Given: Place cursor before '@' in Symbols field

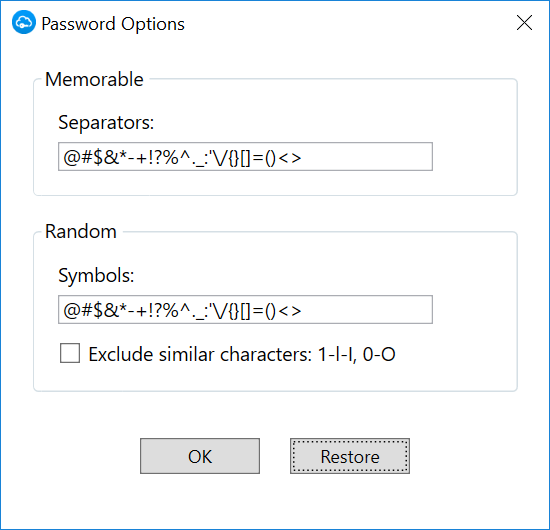Looking at the screenshot, I should tap(63, 310).
